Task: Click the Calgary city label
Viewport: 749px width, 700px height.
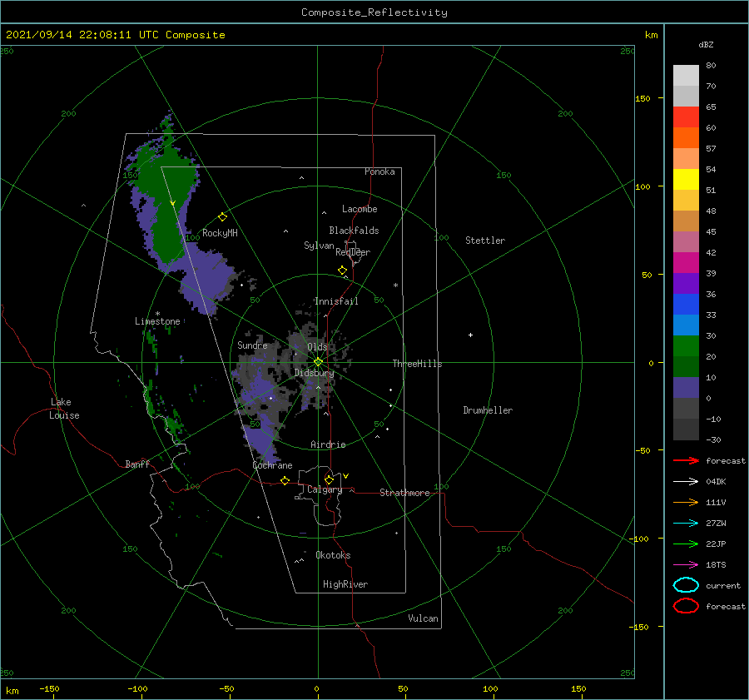Action: pos(325,489)
